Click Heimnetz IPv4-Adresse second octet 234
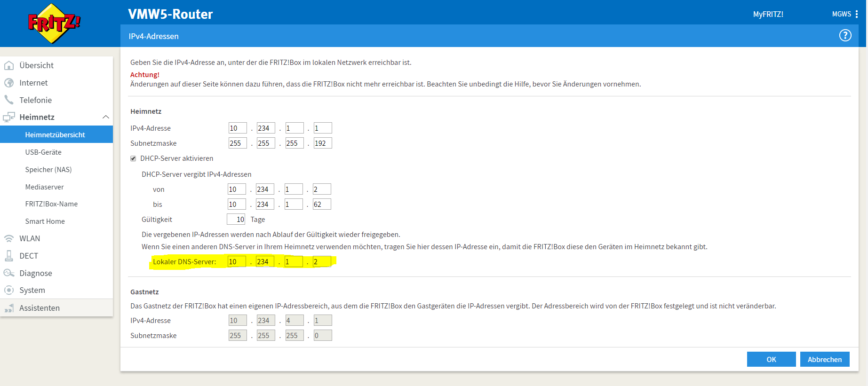The height and width of the screenshot is (386, 868). tap(266, 128)
